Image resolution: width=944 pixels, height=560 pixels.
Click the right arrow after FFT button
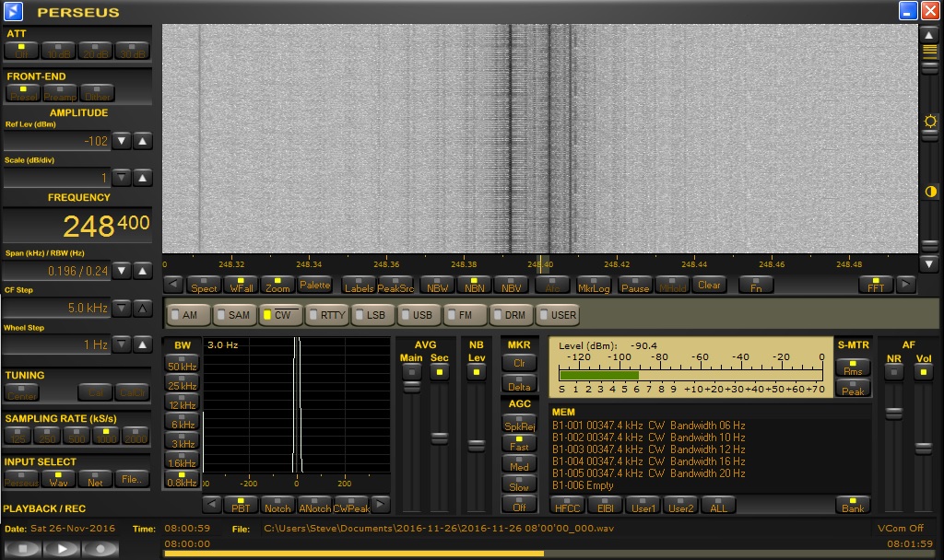pyautogui.click(x=905, y=285)
